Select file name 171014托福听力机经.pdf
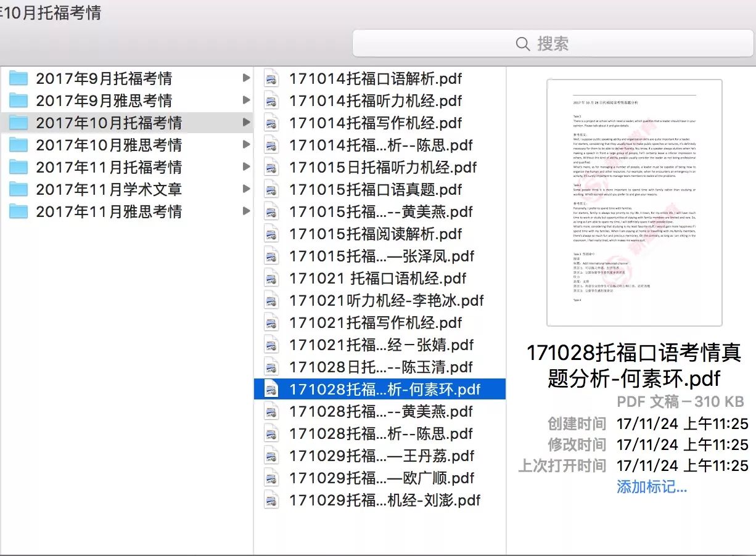 click(376, 100)
